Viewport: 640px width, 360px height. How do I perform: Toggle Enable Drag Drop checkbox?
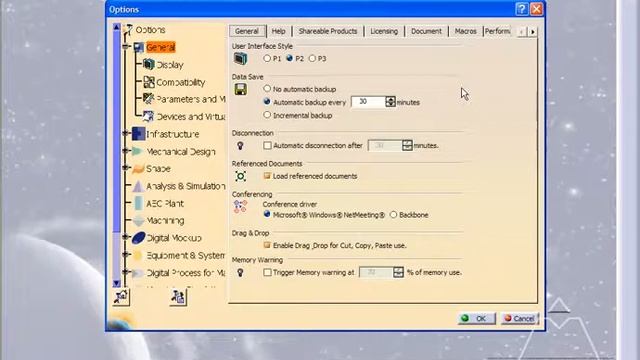tap(267, 245)
